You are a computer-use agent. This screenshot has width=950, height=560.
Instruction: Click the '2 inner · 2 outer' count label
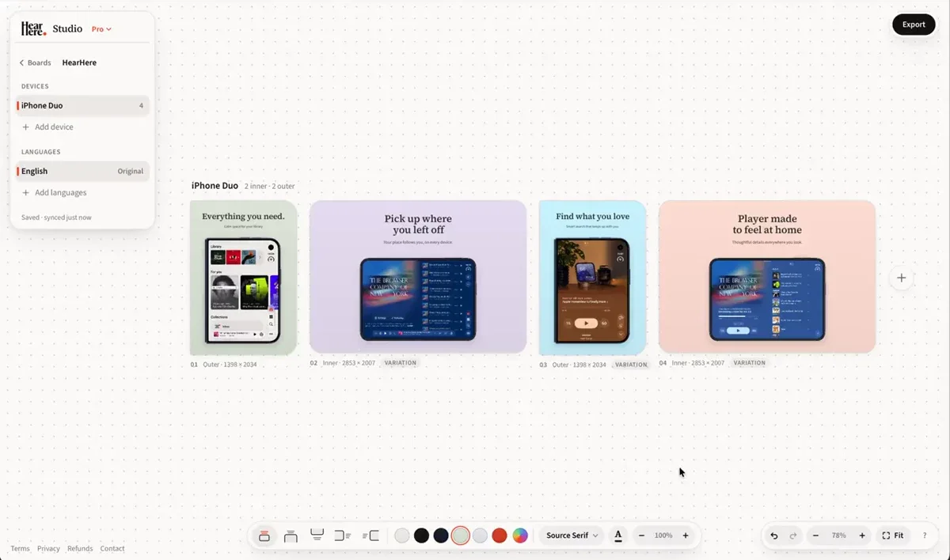pyautogui.click(x=270, y=187)
